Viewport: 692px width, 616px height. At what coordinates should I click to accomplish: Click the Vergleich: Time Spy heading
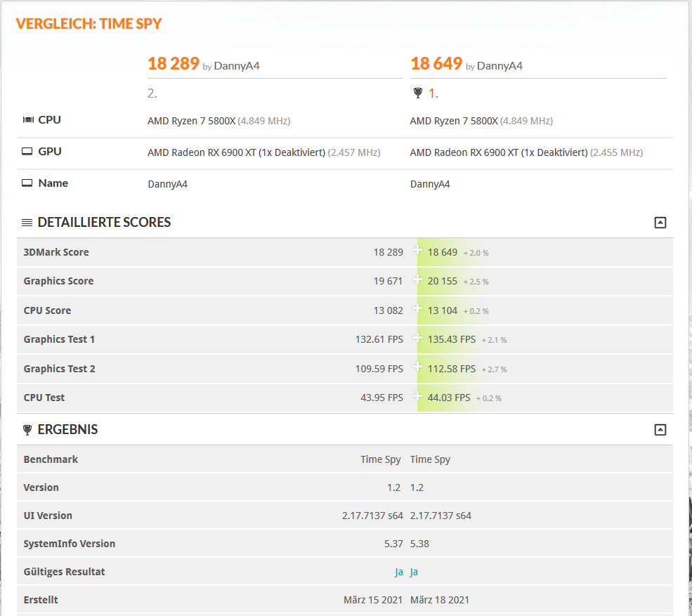tap(89, 23)
